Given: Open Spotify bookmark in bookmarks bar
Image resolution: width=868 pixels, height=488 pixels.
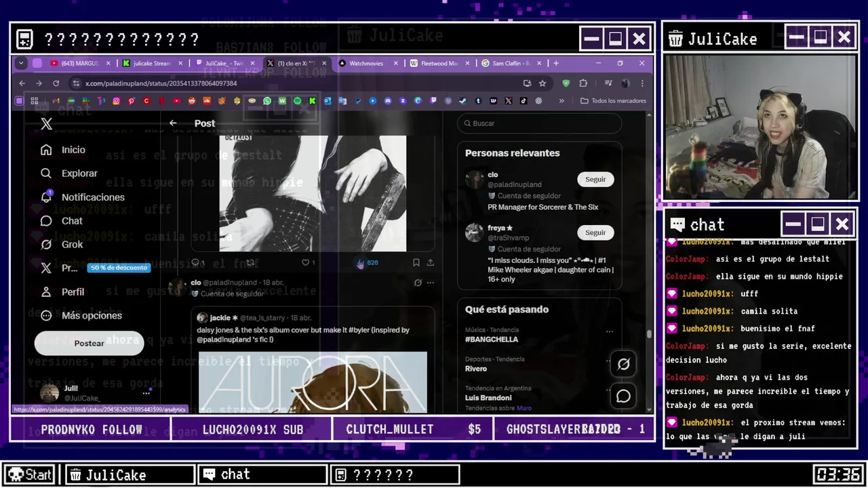Looking at the screenshot, I should pos(297,101).
